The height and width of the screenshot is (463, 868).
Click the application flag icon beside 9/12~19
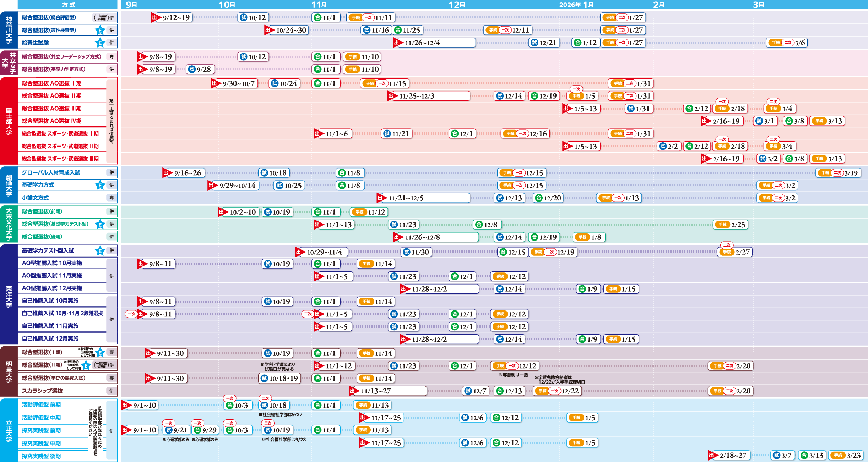pyautogui.click(x=155, y=17)
